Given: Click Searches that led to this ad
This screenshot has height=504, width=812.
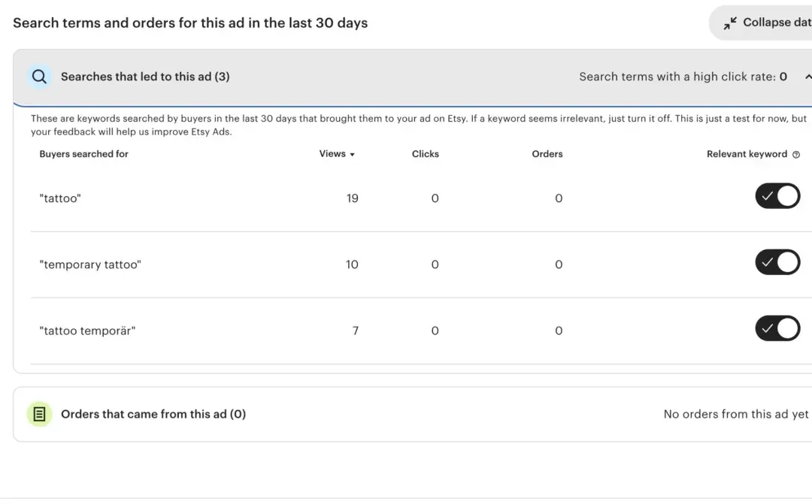Looking at the screenshot, I should 145,77.
